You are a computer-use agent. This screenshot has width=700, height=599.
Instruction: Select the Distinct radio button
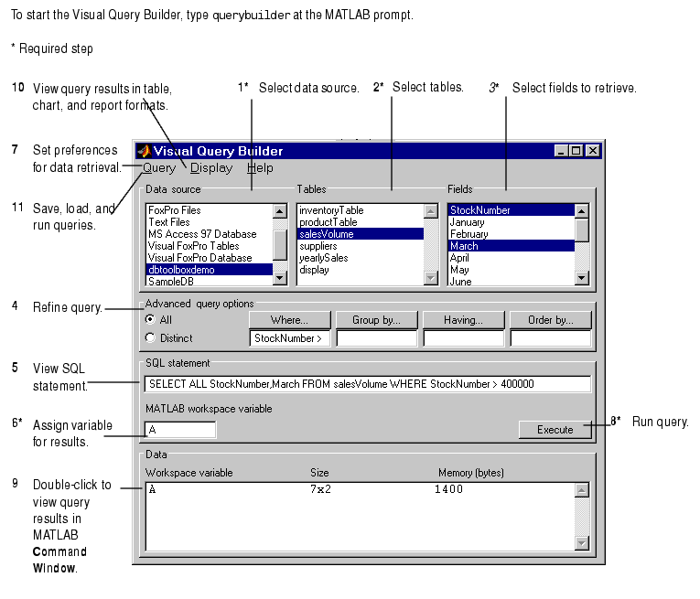pos(150,338)
